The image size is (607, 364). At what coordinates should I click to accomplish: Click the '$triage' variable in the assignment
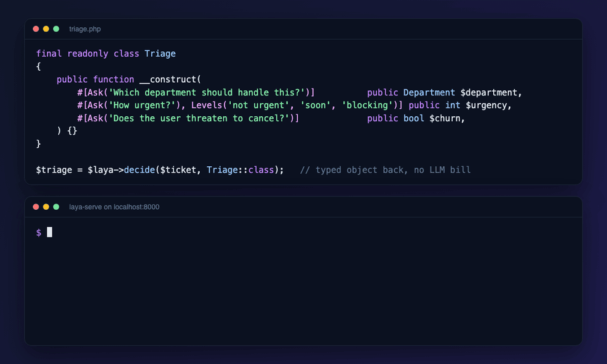click(x=54, y=170)
